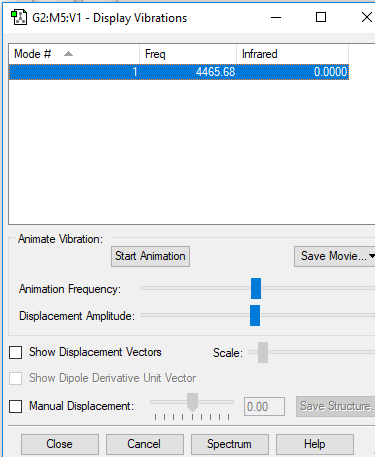
Task: Click the Cancel button
Action: [145, 444]
